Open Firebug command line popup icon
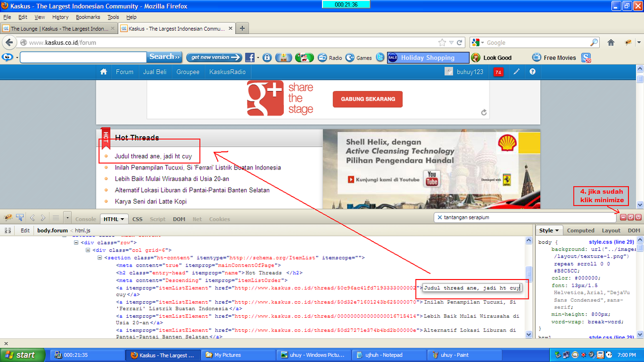Viewport: 644px width, 362px height. tap(56, 218)
